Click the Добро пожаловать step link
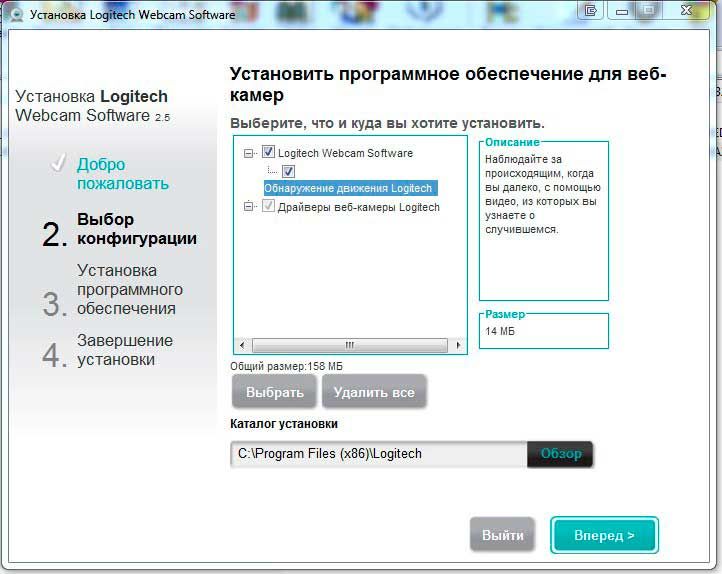This screenshot has height=574, width=722. (122, 174)
